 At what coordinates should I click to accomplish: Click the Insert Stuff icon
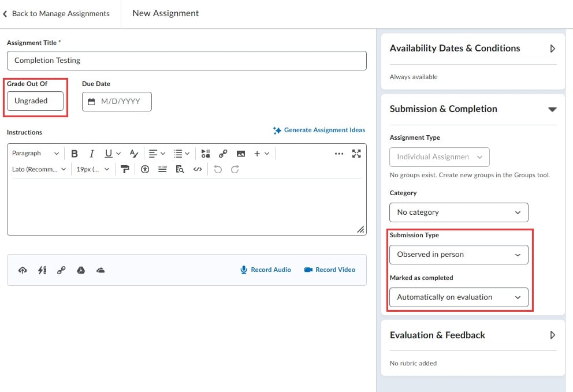coord(206,154)
